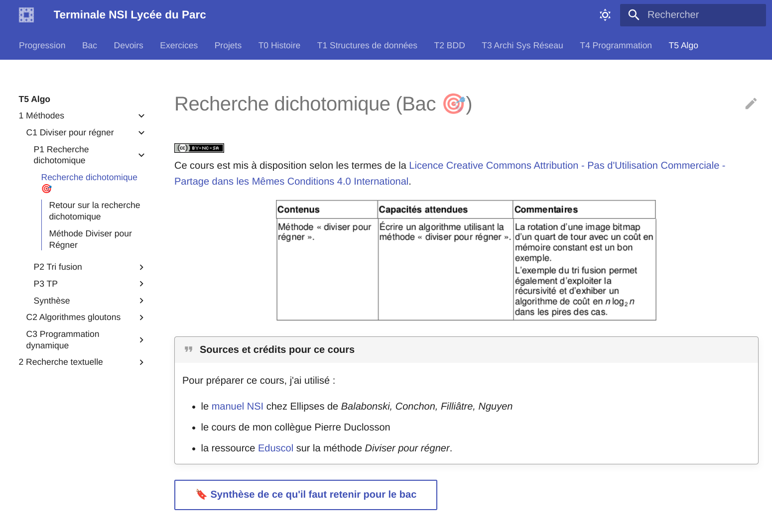Expand the 2 Recherche textuelle section
The image size is (772, 532).
[141, 362]
